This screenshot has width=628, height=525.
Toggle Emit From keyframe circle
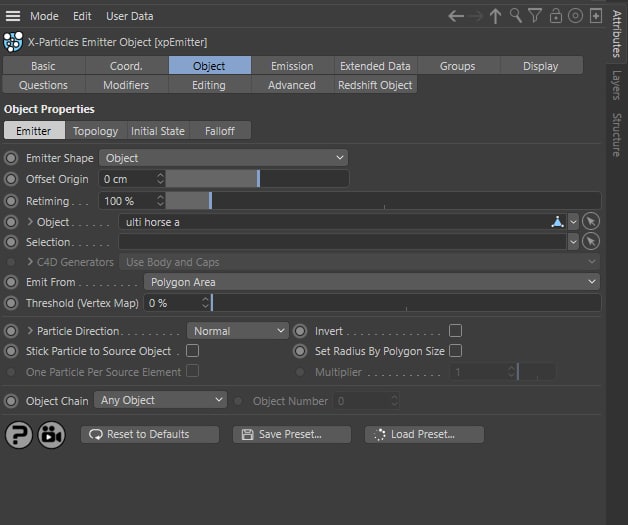11,282
